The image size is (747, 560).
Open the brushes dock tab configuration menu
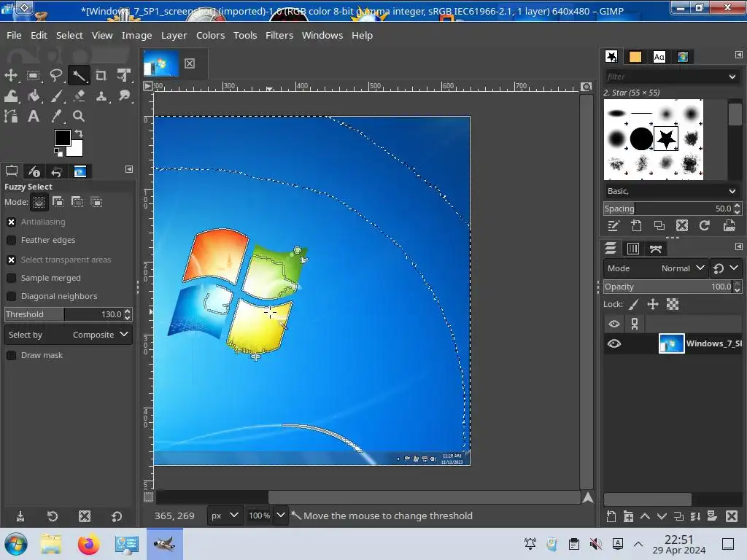pyautogui.click(x=738, y=55)
